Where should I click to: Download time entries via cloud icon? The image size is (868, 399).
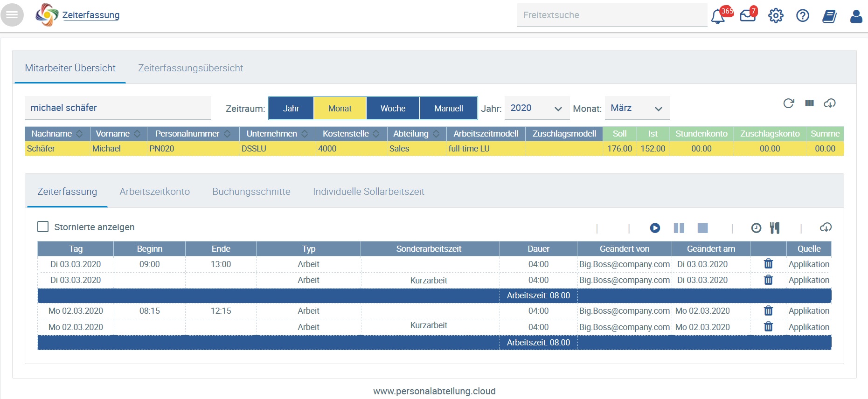pyautogui.click(x=826, y=227)
